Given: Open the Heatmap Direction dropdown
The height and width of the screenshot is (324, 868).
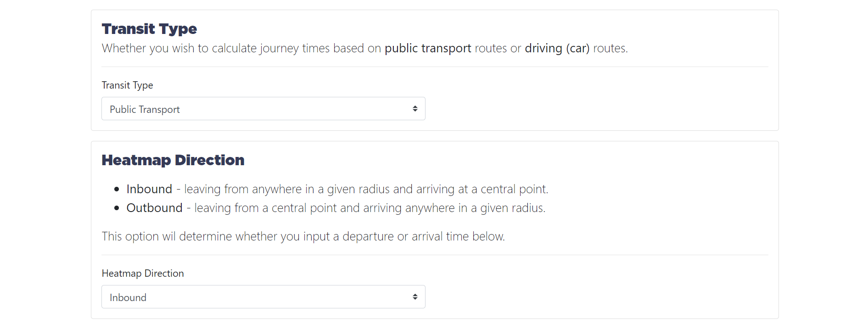Looking at the screenshot, I should click(263, 297).
